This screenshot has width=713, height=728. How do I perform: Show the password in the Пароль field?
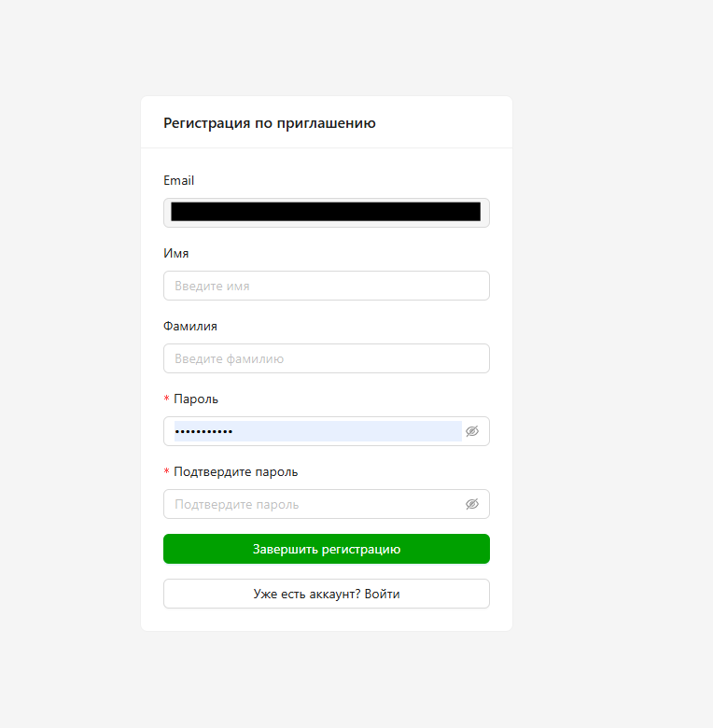472,431
